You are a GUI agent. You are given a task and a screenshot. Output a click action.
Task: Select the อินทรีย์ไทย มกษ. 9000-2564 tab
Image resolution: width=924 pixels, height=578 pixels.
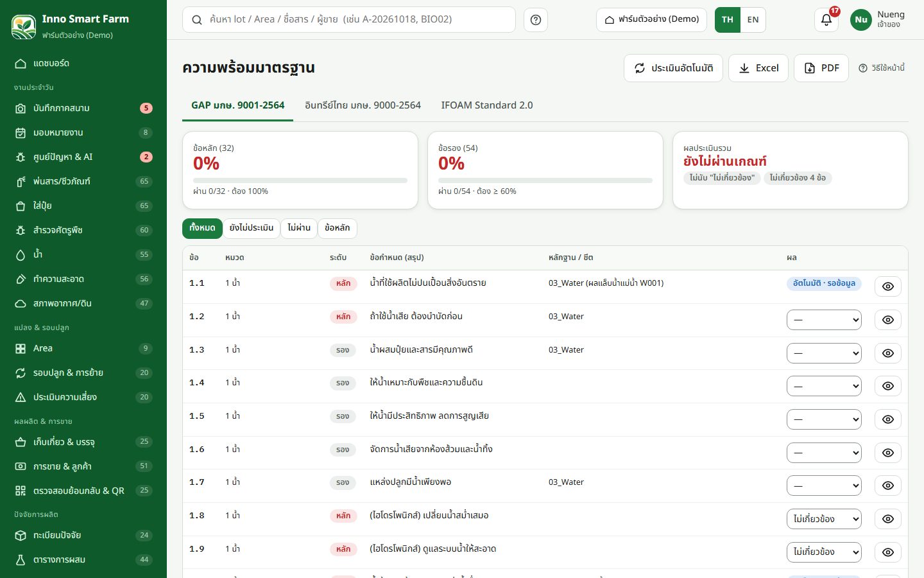coord(363,105)
